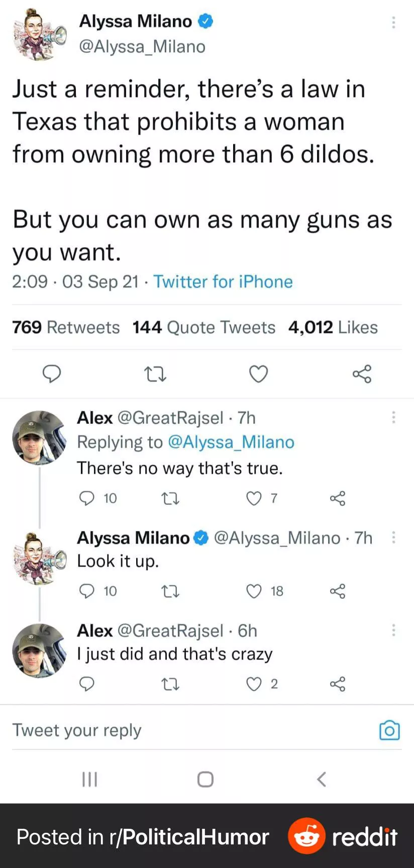Retweet the main tweet about Texas law

click(155, 374)
